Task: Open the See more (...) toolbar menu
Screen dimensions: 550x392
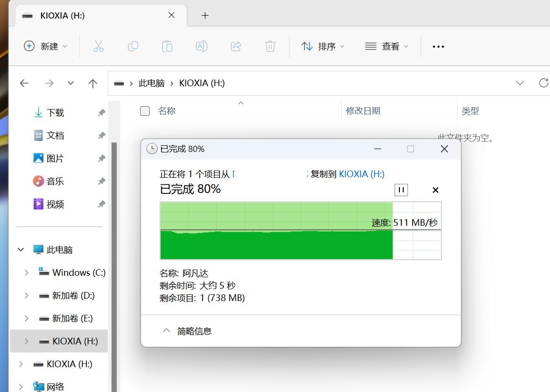Action: (438, 46)
